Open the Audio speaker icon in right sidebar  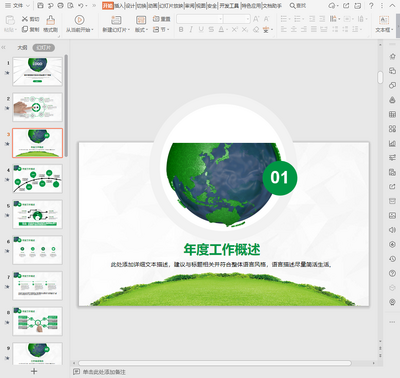point(392,230)
